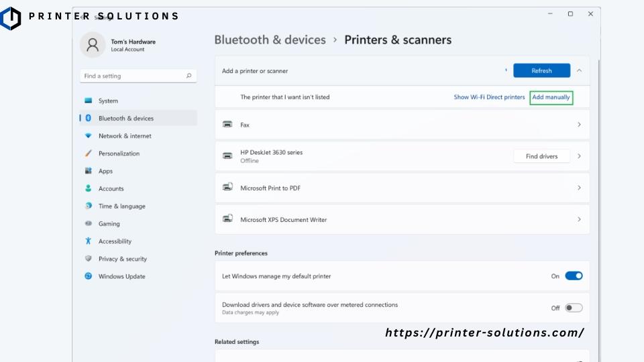Click the Microsoft Print to PDF text
Screen dimensions: 644x362
pyautogui.click(x=270, y=188)
